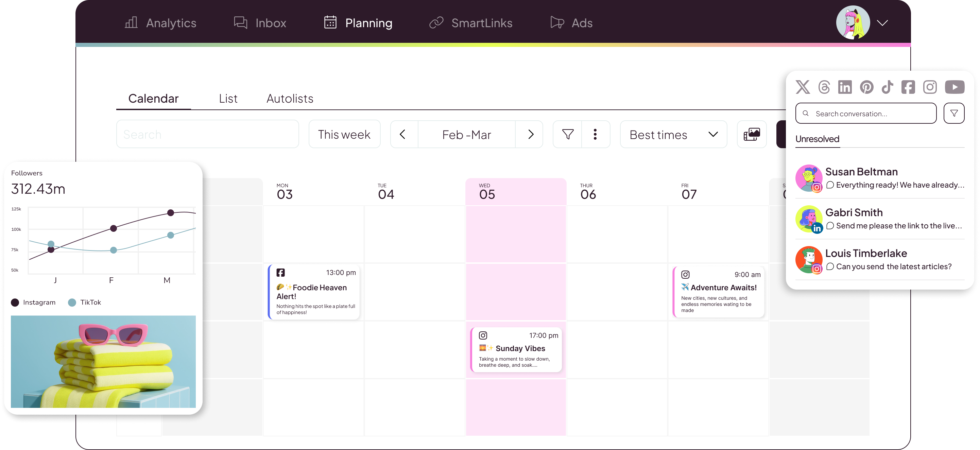The image size is (980, 450).
Task: Toggle the TikTok legend in Followers chart
Action: [84, 302]
